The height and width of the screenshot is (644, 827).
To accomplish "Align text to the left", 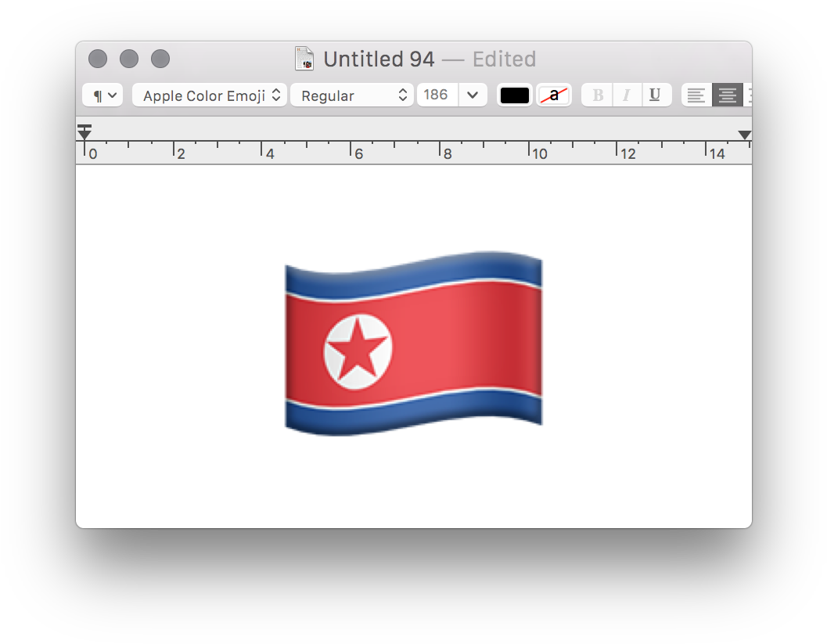I will coord(696,95).
